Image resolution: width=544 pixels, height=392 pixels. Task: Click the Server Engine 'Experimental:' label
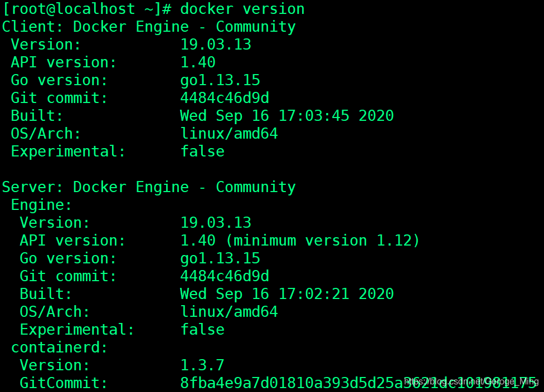[x=77, y=330]
